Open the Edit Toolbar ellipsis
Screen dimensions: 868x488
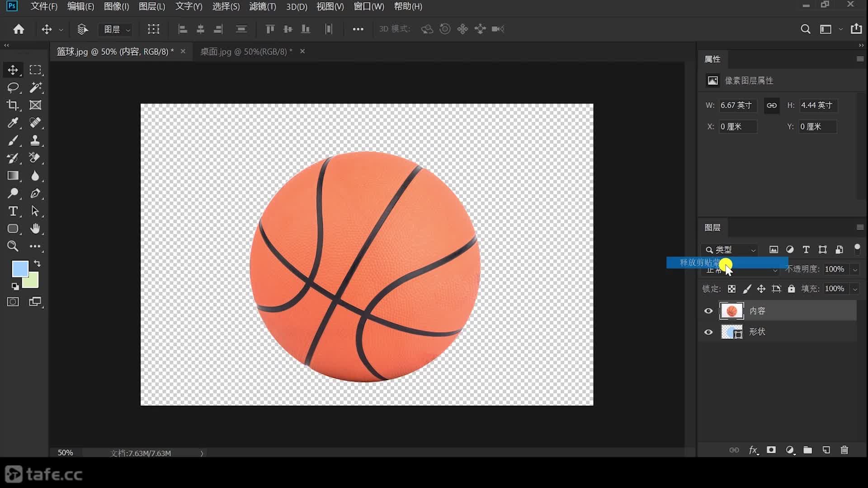pyautogui.click(x=35, y=246)
